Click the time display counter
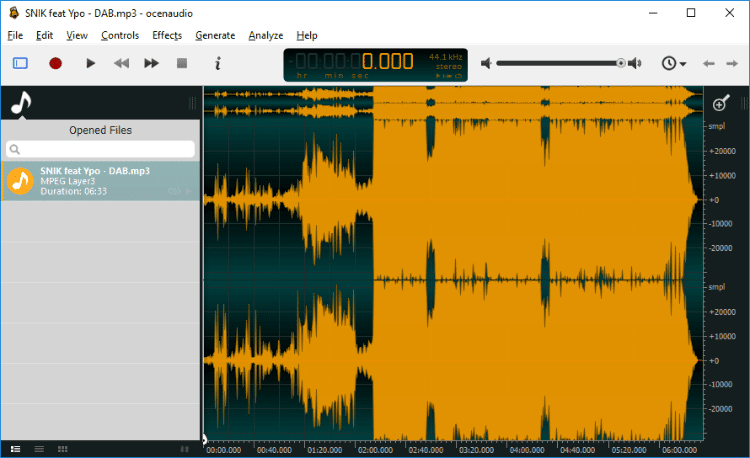The image size is (750, 458). [x=375, y=65]
